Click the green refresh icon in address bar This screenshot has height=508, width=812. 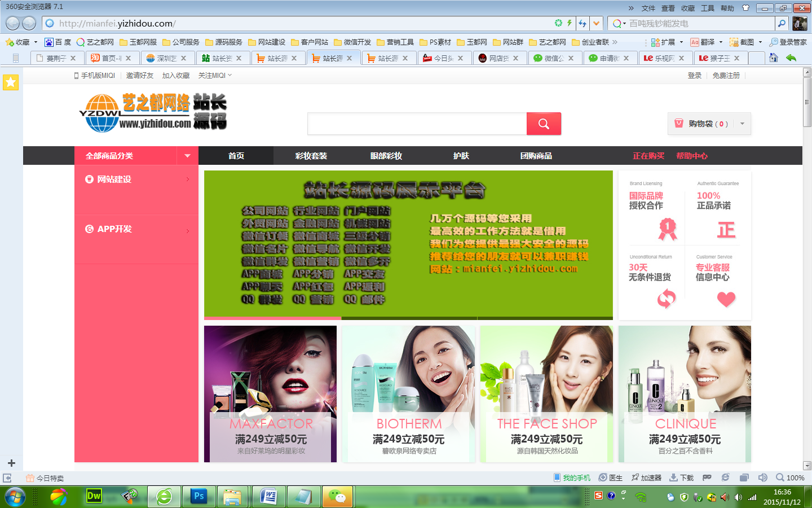[558, 23]
